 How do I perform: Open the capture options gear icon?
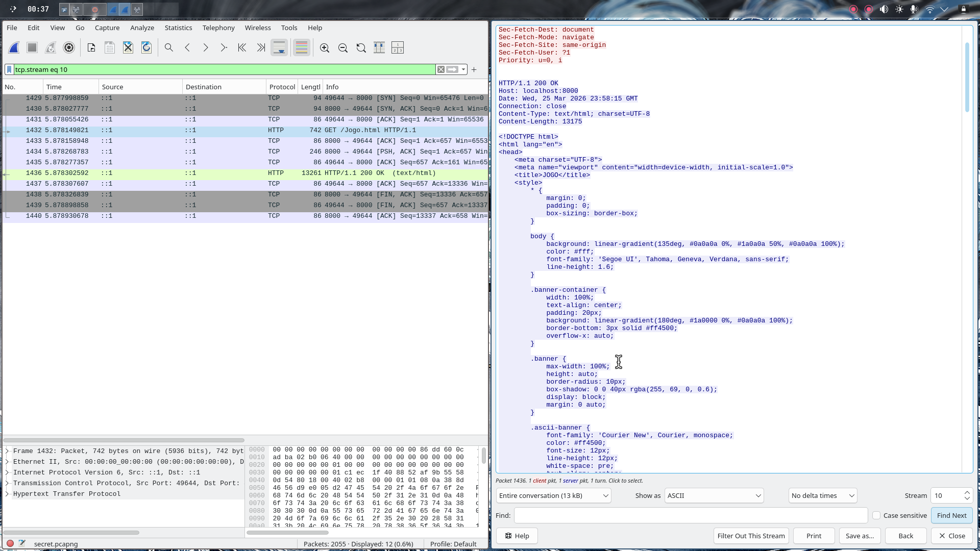(x=68, y=47)
